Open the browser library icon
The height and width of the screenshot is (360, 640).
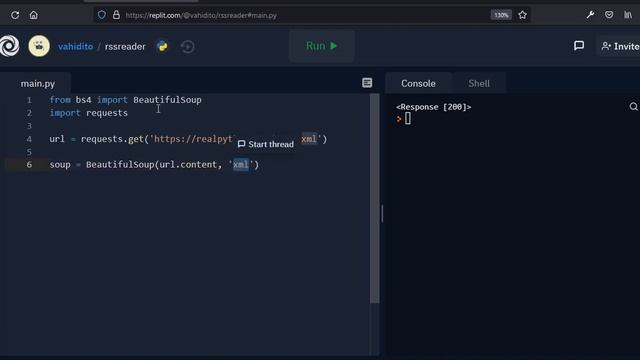[x=628, y=15]
